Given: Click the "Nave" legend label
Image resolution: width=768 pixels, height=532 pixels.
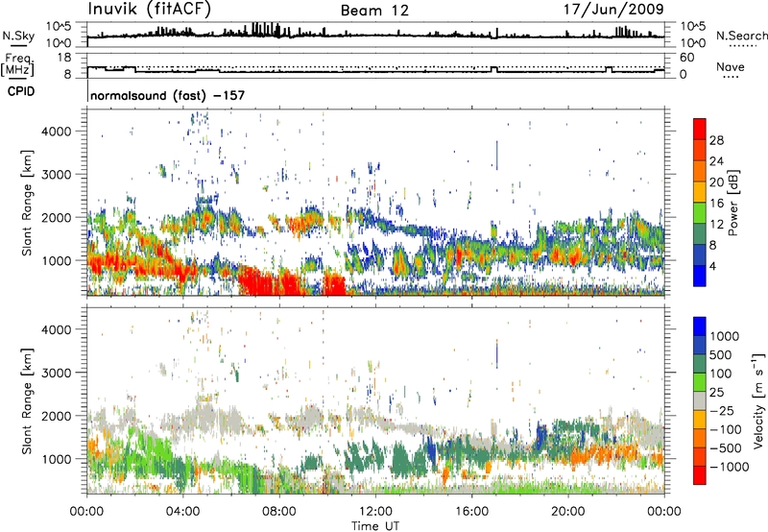Looking at the screenshot, I should click(x=730, y=66).
